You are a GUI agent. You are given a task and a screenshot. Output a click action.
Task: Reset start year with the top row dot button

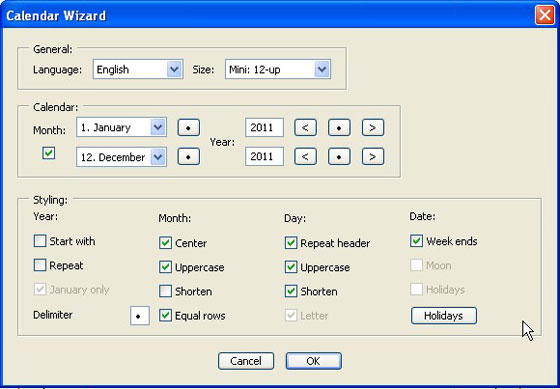[339, 128]
